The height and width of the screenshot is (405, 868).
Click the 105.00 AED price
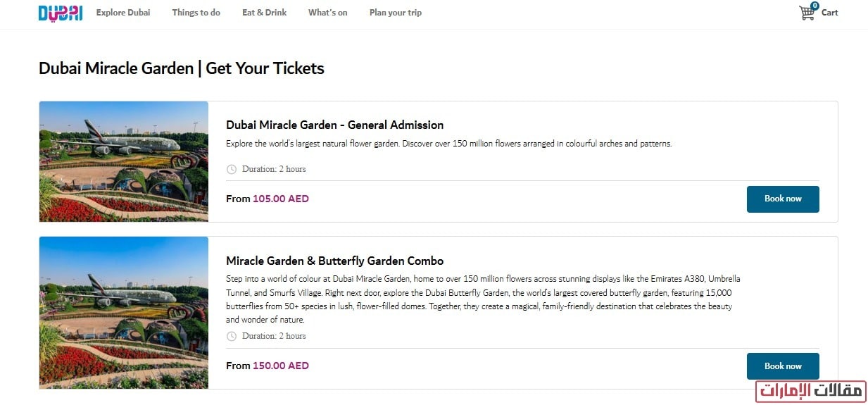pos(280,199)
